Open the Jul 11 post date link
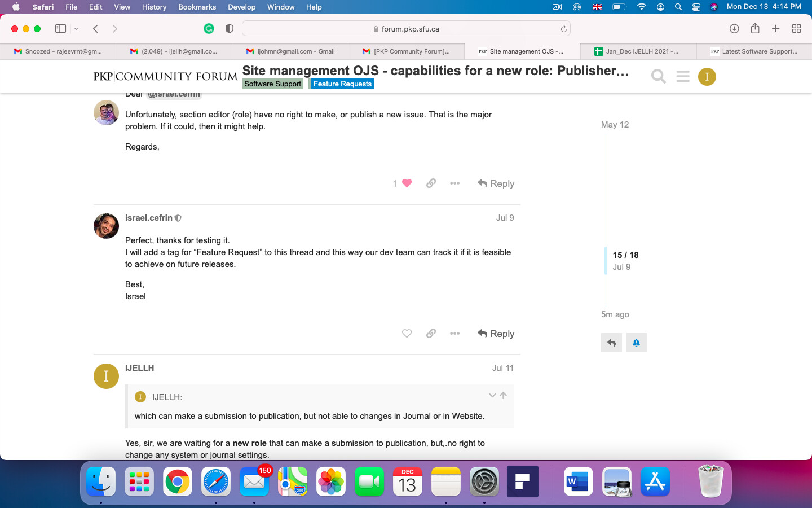Viewport: 812px width, 508px height. [x=502, y=368]
